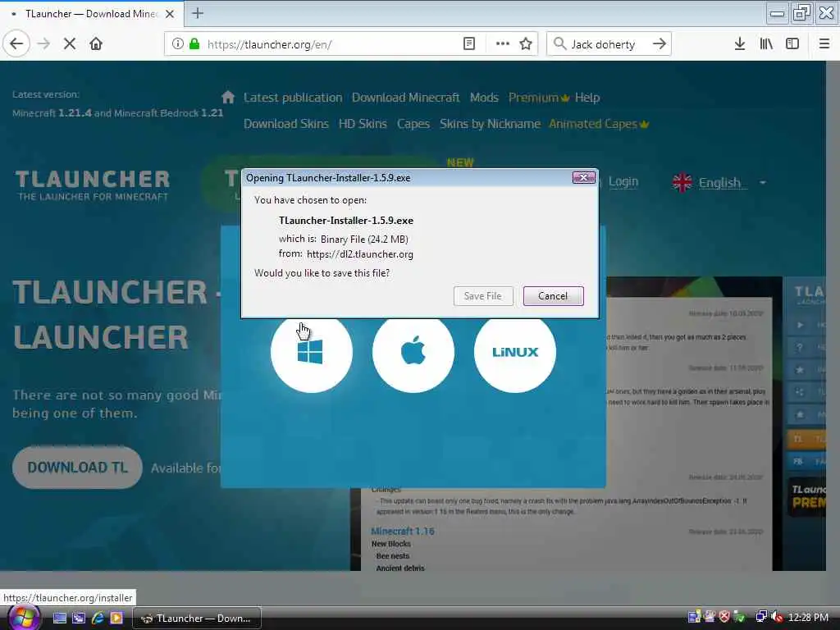
Task: Expand the English language dropdown arrow
Action: tap(762, 183)
